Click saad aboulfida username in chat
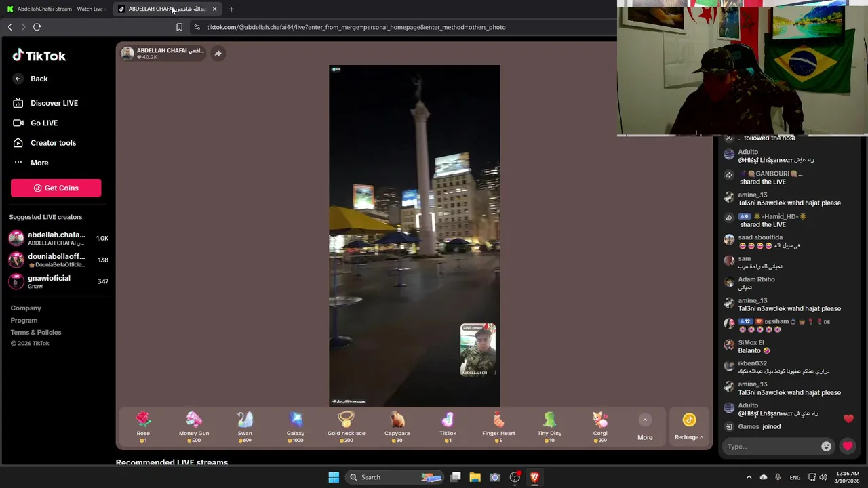The width and height of the screenshot is (868, 488). 761,238
